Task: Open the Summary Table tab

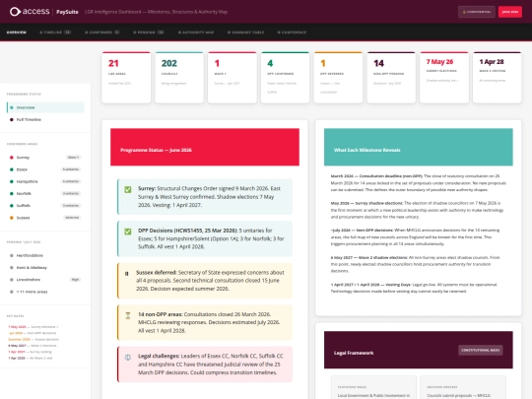Action: (245, 33)
